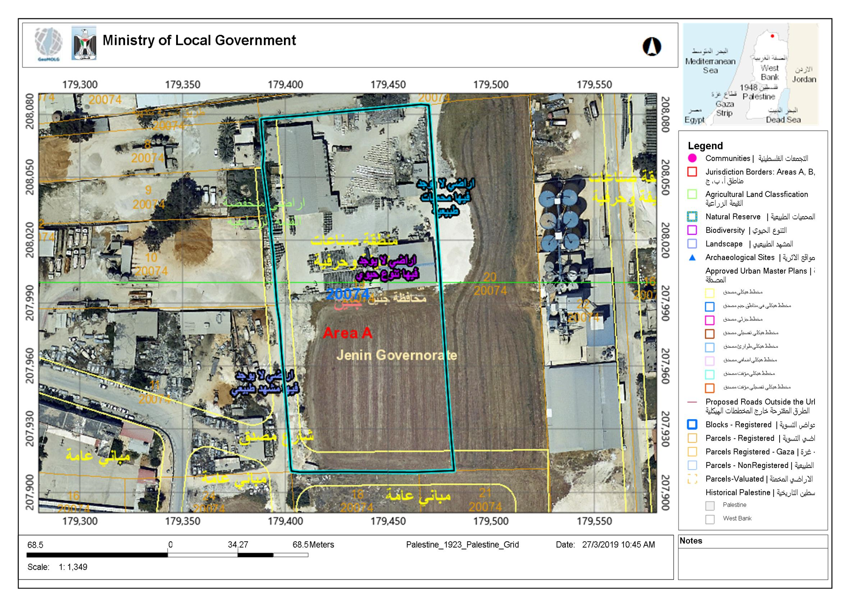The image size is (868, 611).
Task: Click the blue 20074 block number label
Action: (x=348, y=294)
